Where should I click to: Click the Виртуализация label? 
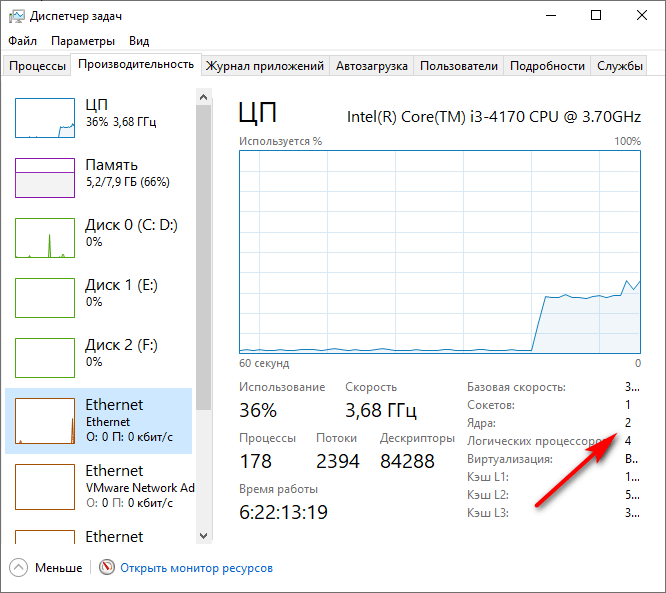coord(510,459)
